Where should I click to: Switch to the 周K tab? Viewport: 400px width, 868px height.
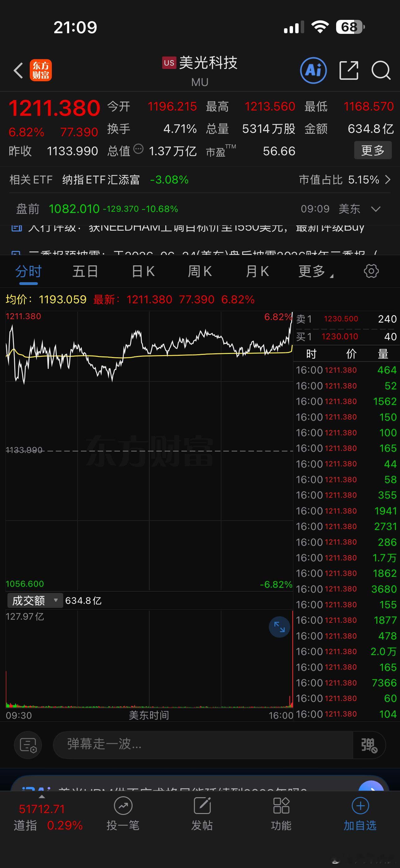point(200,271)
